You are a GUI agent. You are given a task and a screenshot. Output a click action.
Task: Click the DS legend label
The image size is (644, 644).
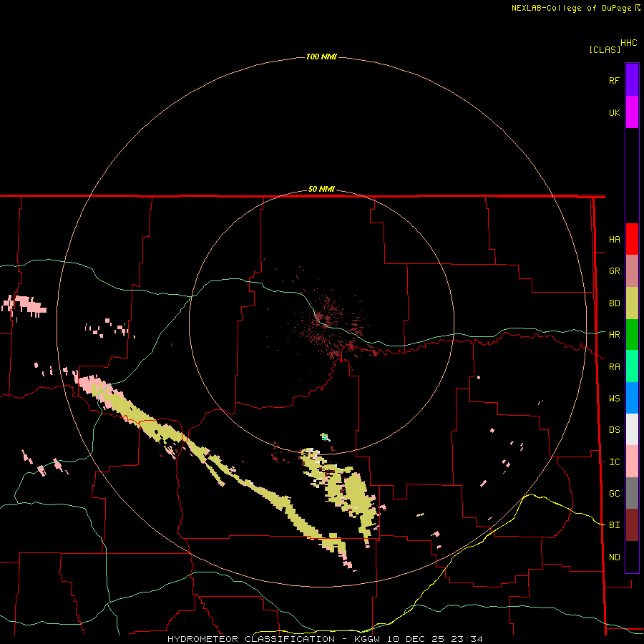point(614,430)
